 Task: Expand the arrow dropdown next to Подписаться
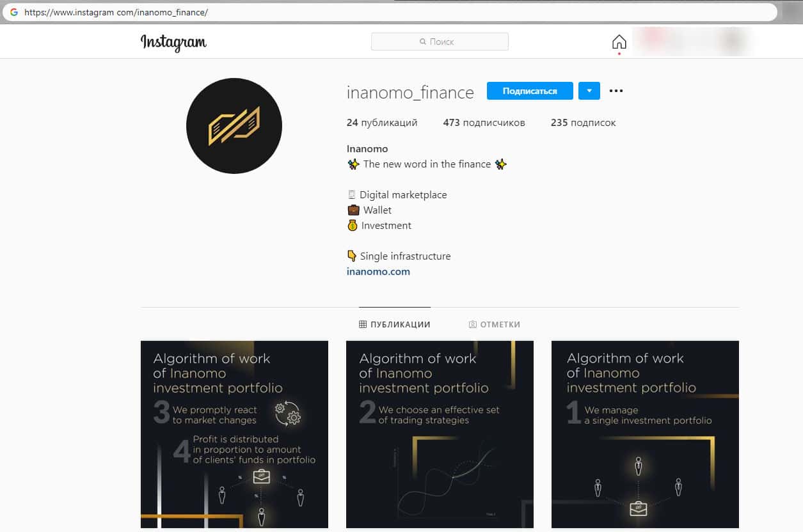589,91
